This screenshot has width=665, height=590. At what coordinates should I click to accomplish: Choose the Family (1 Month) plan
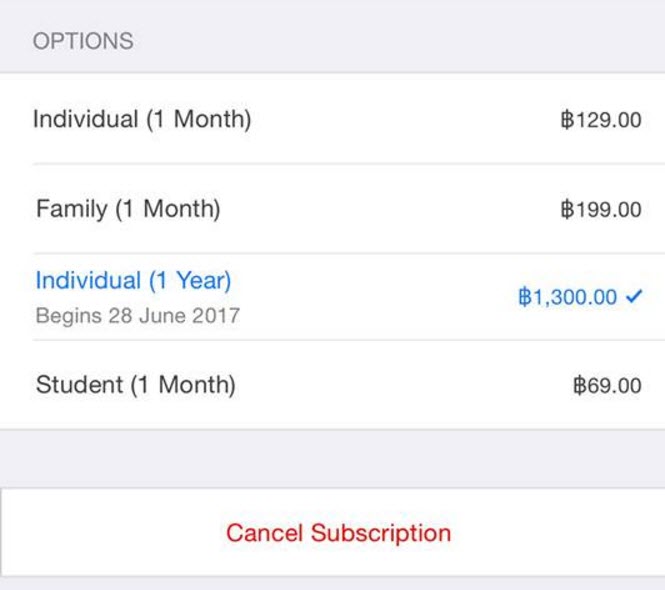coord(128,210)
